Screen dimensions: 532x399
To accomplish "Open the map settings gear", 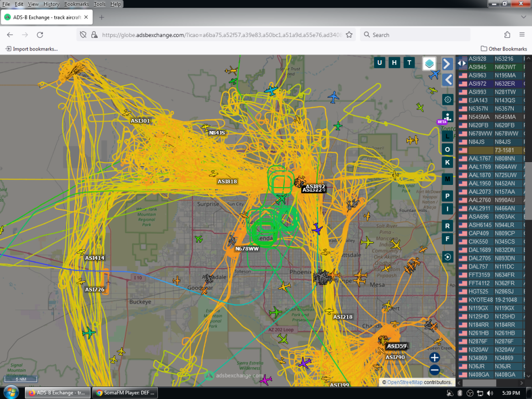I will [447, 100].
